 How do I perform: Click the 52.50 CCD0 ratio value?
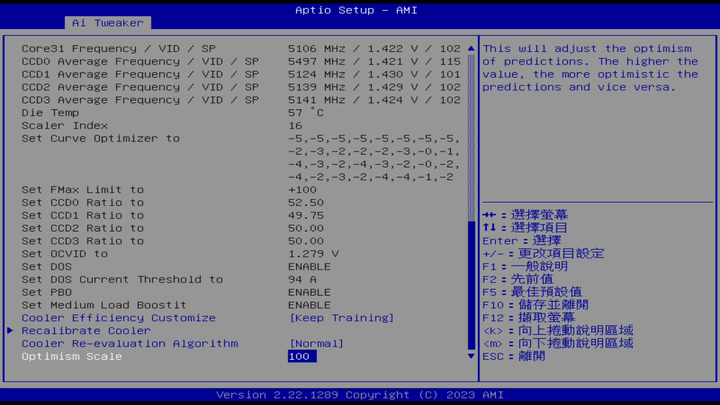click(x=306, y=202)
